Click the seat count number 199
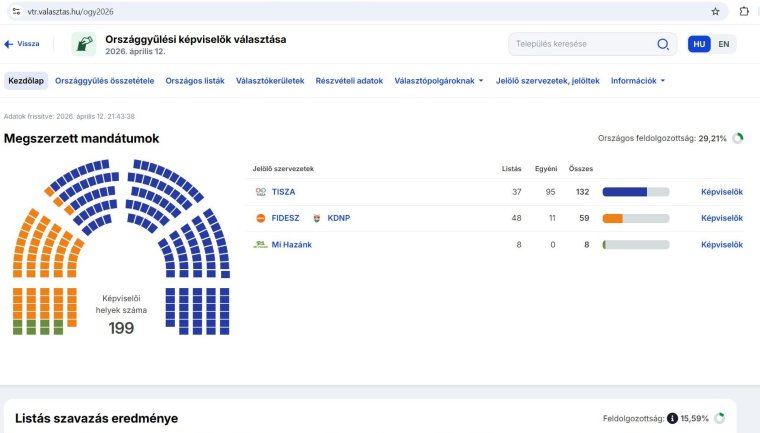This screenshot has height=433, width=760. [x=121, y=328]
